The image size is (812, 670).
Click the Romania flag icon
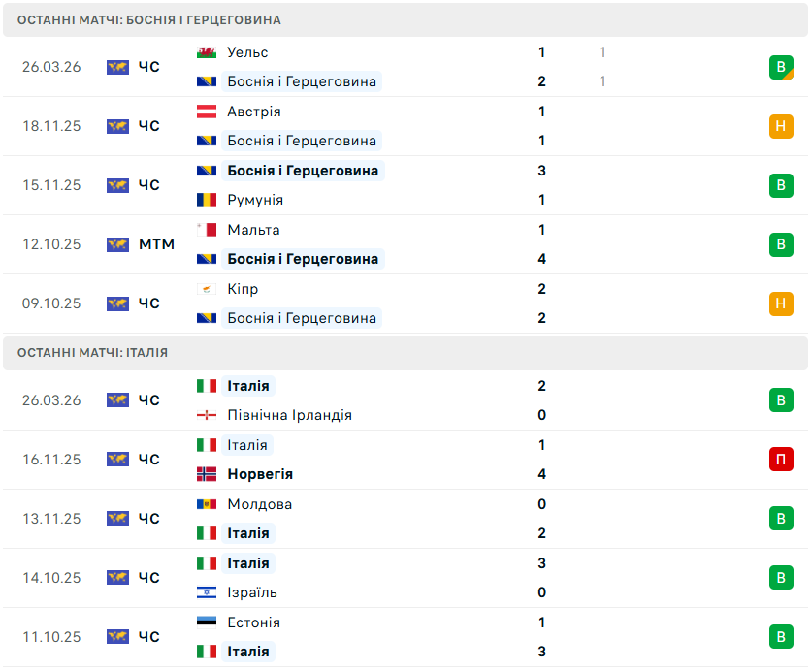tap(207, 200)
